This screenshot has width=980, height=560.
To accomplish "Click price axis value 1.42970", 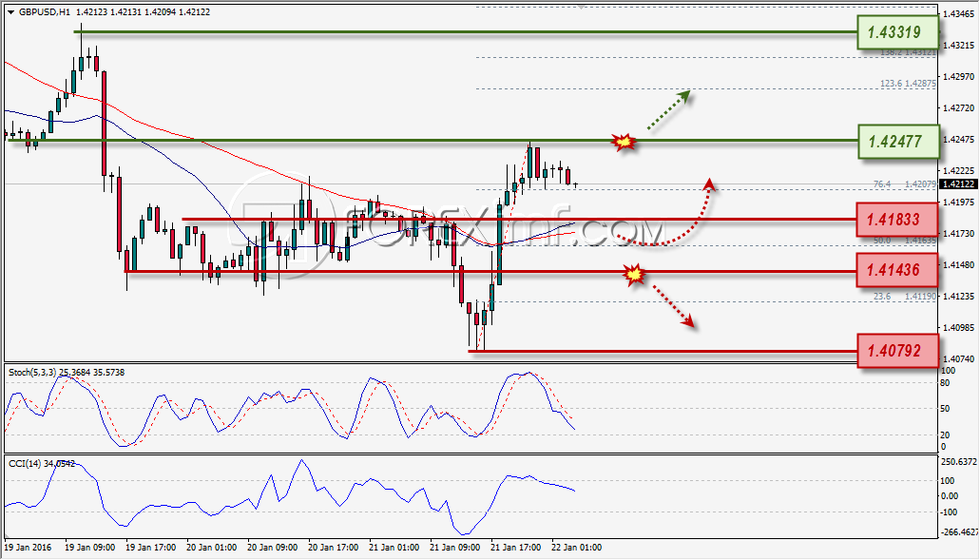I will (959, 76).
